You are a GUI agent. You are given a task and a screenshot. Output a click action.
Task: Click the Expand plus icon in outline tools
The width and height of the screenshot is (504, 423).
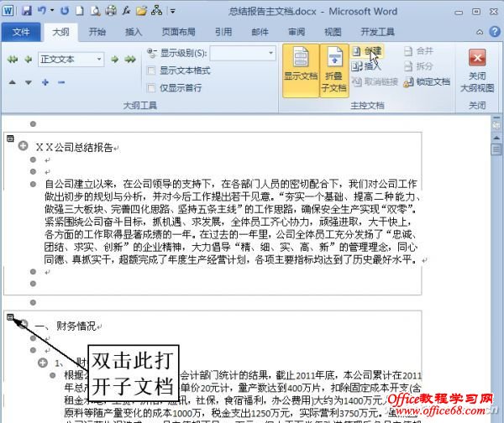coord(45,82)
